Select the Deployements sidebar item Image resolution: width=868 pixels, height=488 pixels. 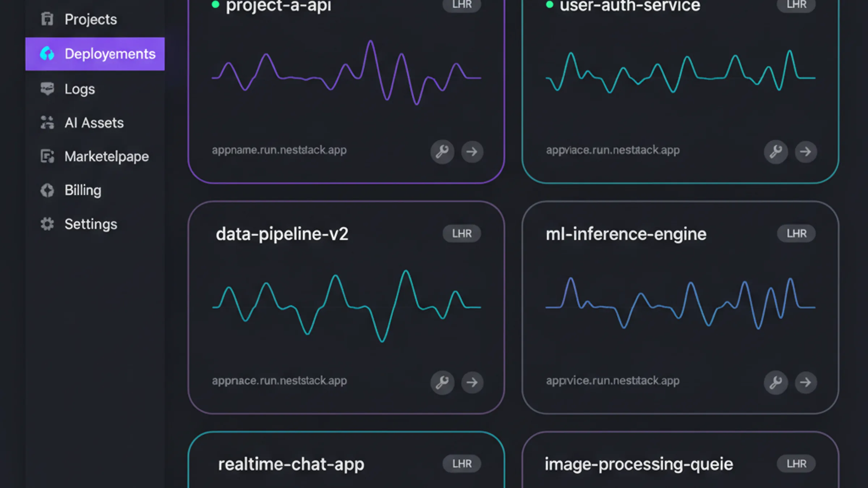pyautogui.click(x=95, y=54)
